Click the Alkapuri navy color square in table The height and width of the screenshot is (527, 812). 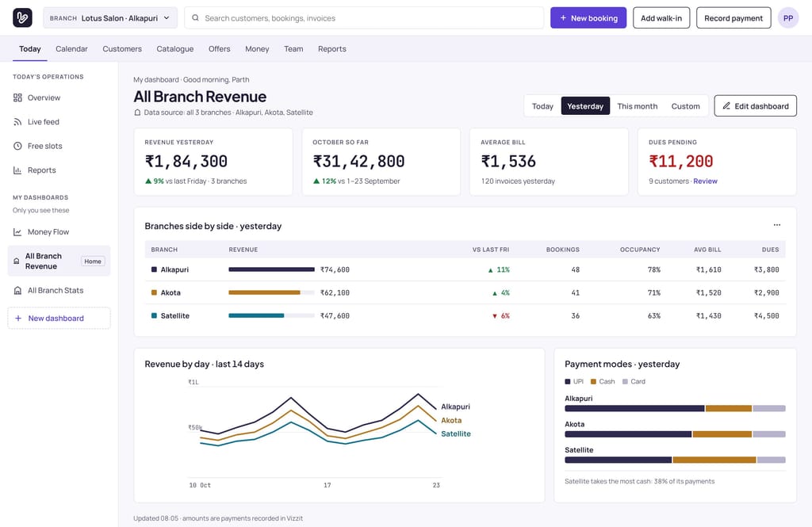[x=154, y=269]
